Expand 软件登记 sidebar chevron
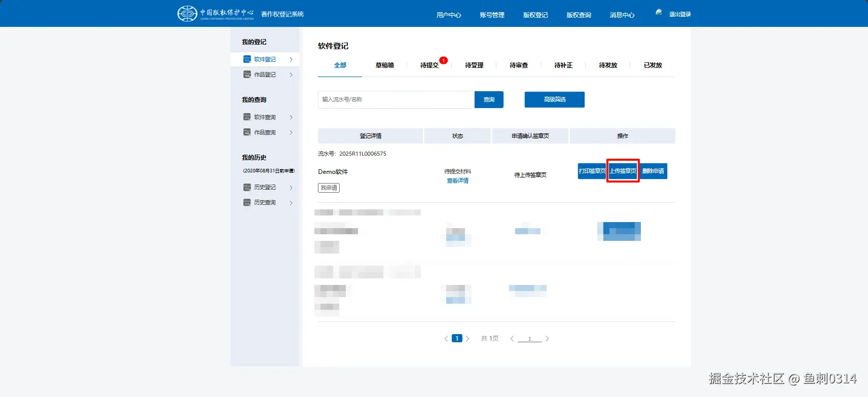868x397 pixels. pyautogui.click(x=291, y=59)
